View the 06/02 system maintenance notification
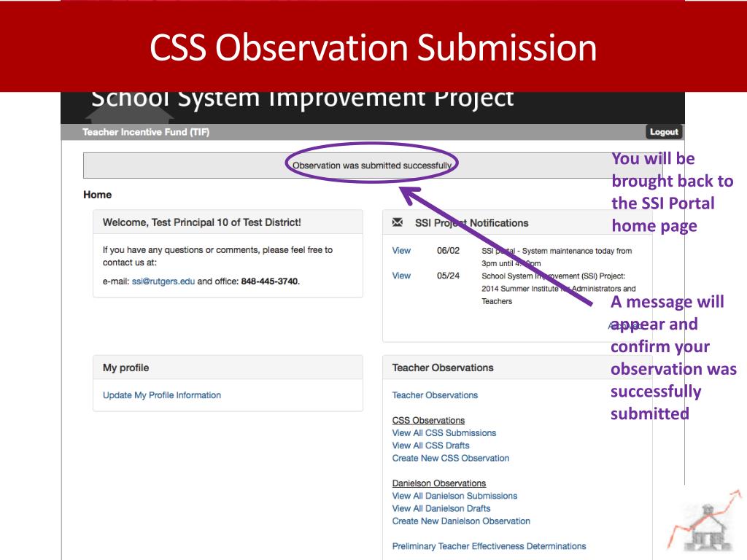 tap(401, 251)
